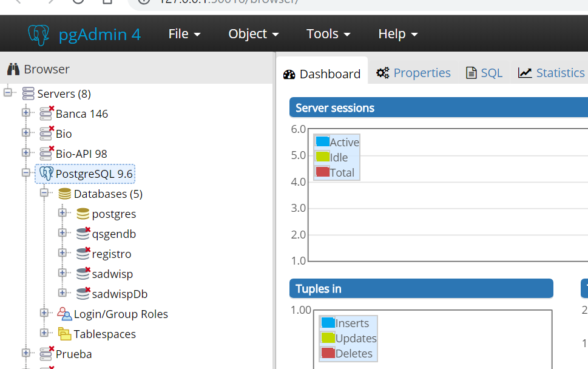Open the File menu

click(184, 34)
